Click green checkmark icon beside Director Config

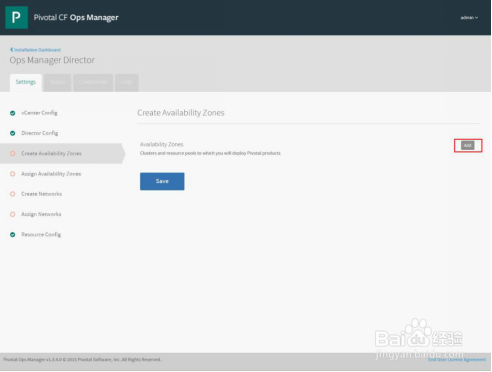[13, 133]
